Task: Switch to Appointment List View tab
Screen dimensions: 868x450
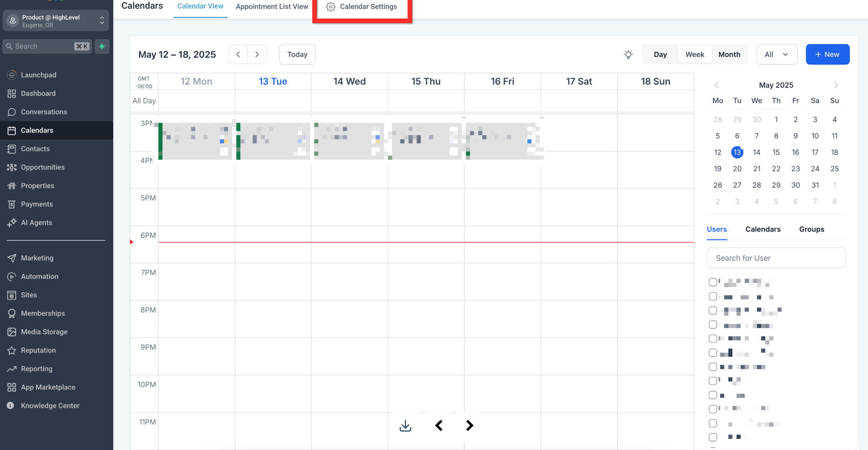Action: tap(272, 7)
